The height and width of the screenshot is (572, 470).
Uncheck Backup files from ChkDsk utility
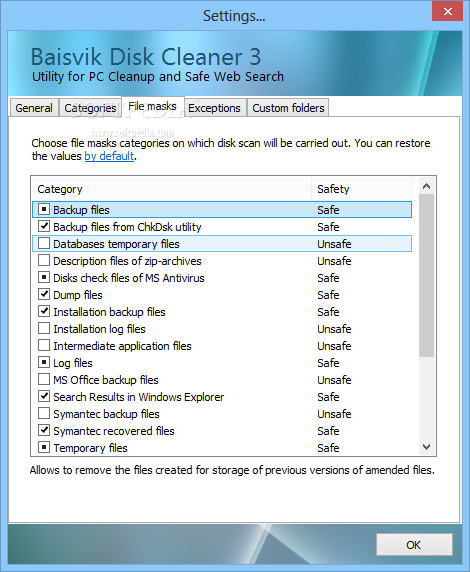click(44, 226)
